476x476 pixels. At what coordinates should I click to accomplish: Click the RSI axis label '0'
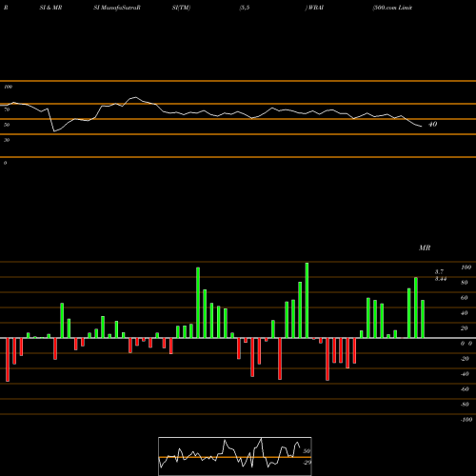(5, 163)
